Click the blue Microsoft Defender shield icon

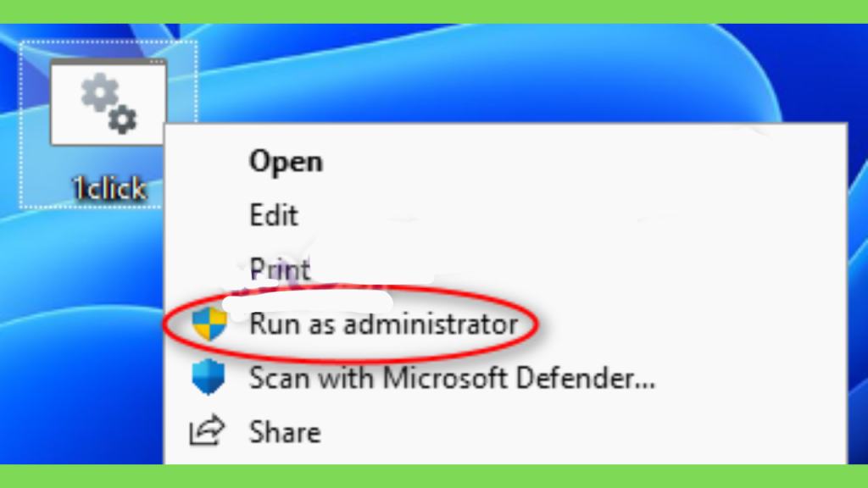[x=209, y=377]
